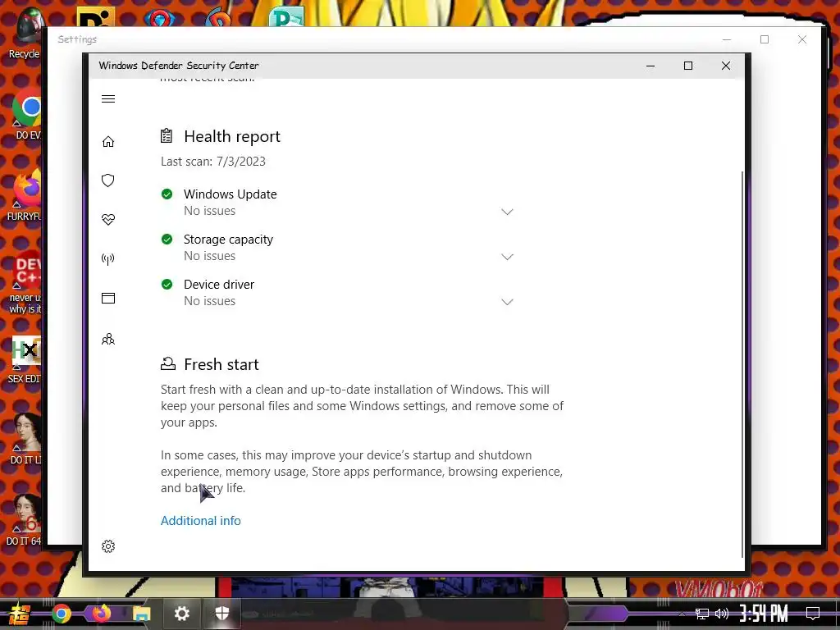
Task: Click the Windows Update label
Action: pyautogui.click(x=231, y=194)
